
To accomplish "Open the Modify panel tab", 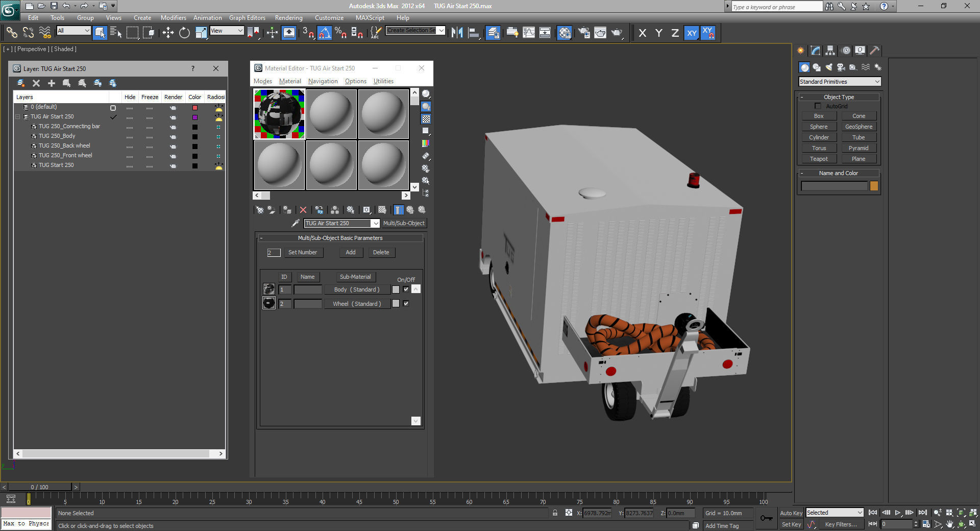I will pyautogui.click(x=815, y=50).
